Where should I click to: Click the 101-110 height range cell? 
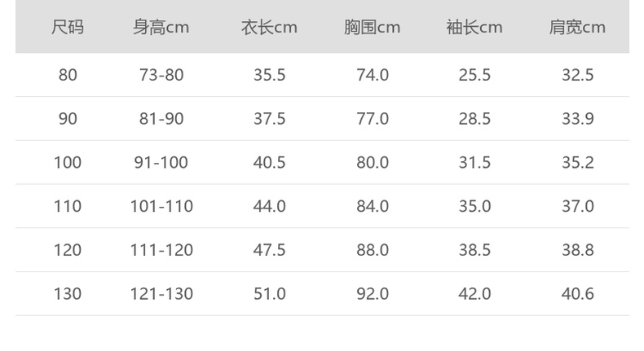click(x=161, y=207)
